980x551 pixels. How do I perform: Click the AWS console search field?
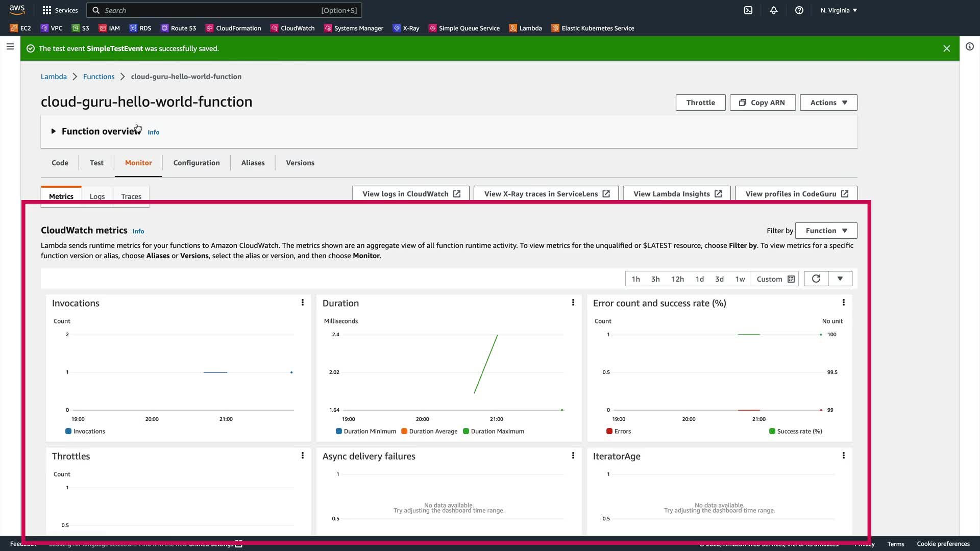click(x=209, y=10)
